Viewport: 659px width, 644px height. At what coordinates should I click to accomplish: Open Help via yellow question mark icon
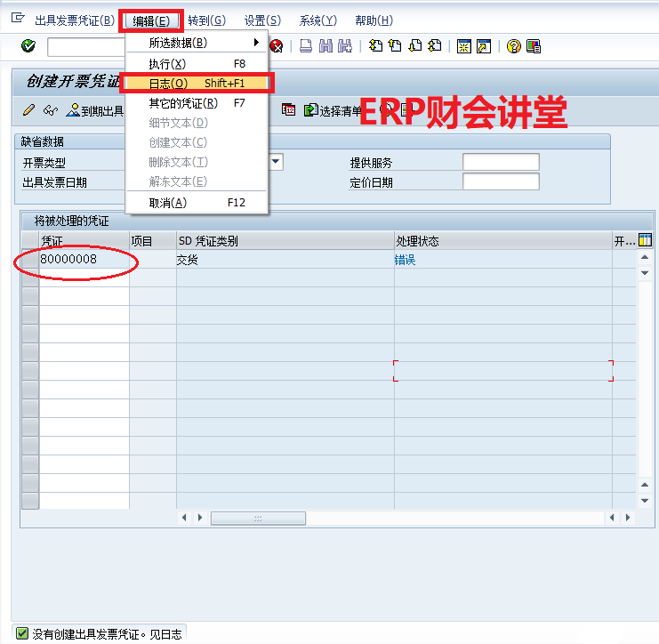pyautogui.click(x=514, y=46)
